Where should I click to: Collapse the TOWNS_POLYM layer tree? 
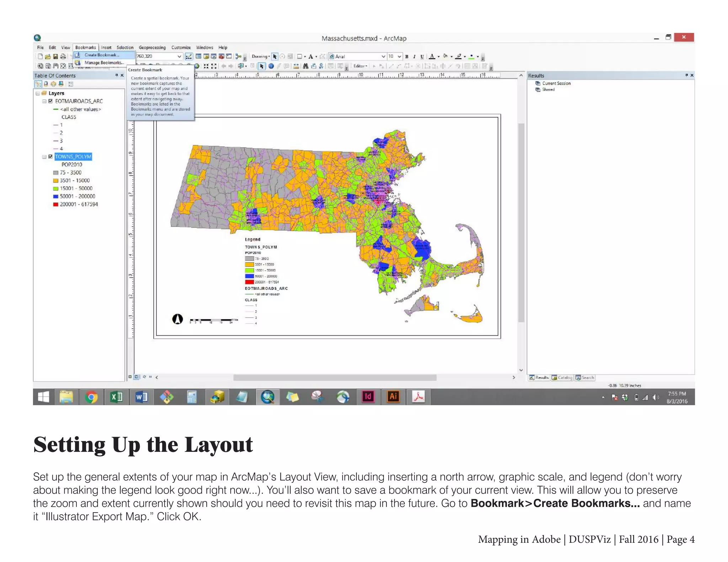[44, 157]
